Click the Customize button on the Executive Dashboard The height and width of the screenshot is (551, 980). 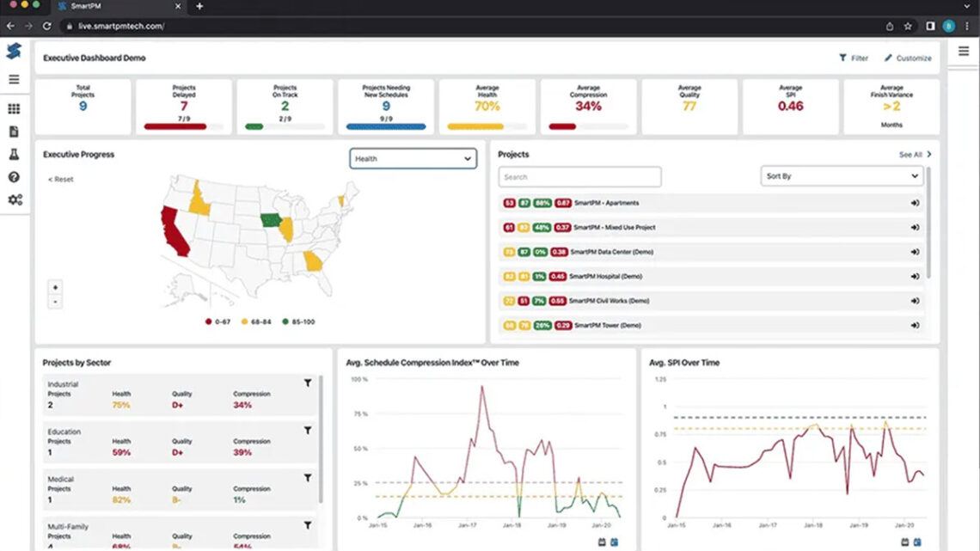click(x=907, y=58)
